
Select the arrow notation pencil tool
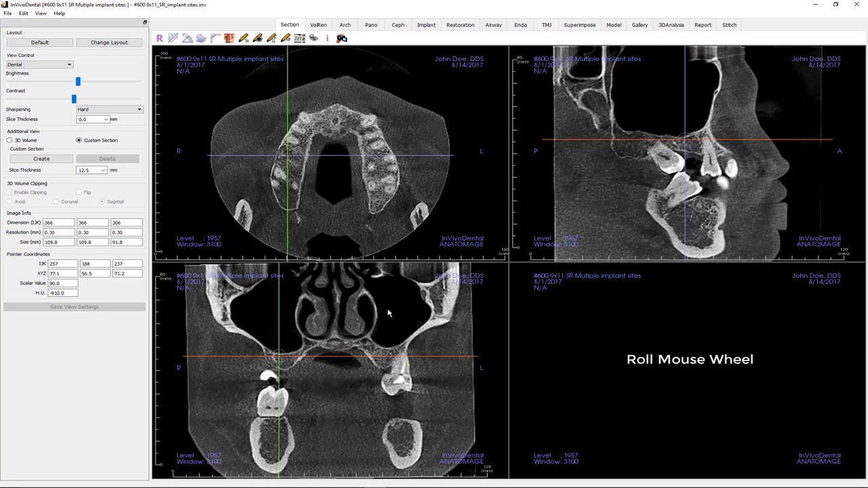(243, 39)
